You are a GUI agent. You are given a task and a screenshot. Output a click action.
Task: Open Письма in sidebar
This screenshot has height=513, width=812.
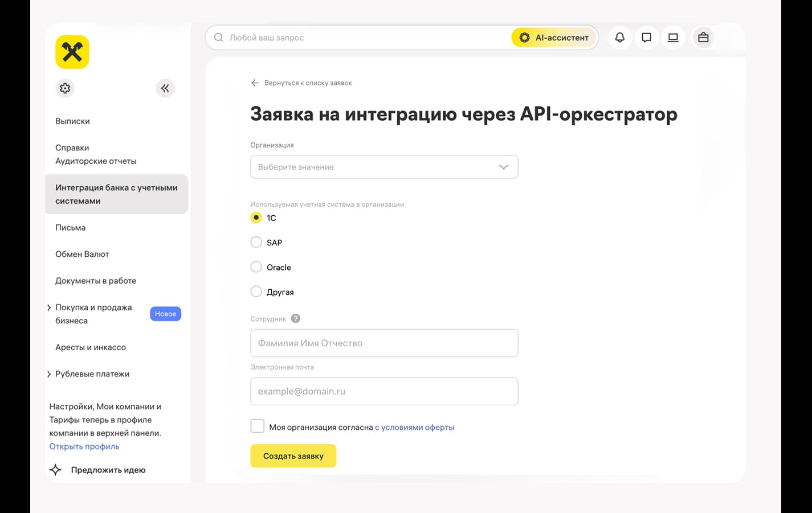coord(70,228)
